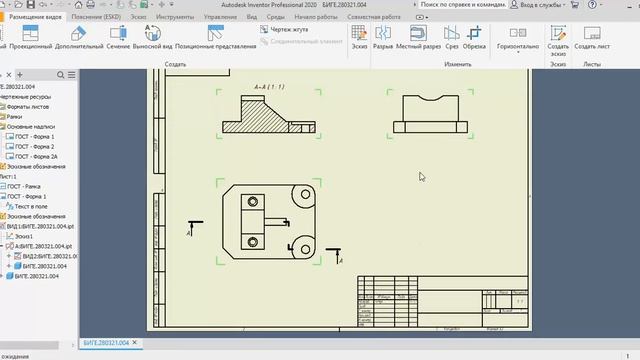Switch to Пояснение (ESKD) tab
640x360 pixels.
[x=96, y=17]
